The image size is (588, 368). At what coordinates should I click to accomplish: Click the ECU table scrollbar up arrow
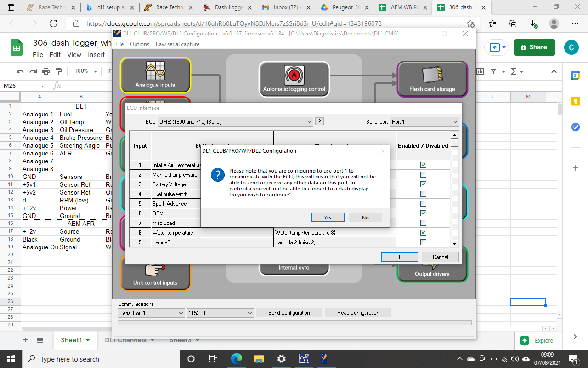click(x=454, y=135)
